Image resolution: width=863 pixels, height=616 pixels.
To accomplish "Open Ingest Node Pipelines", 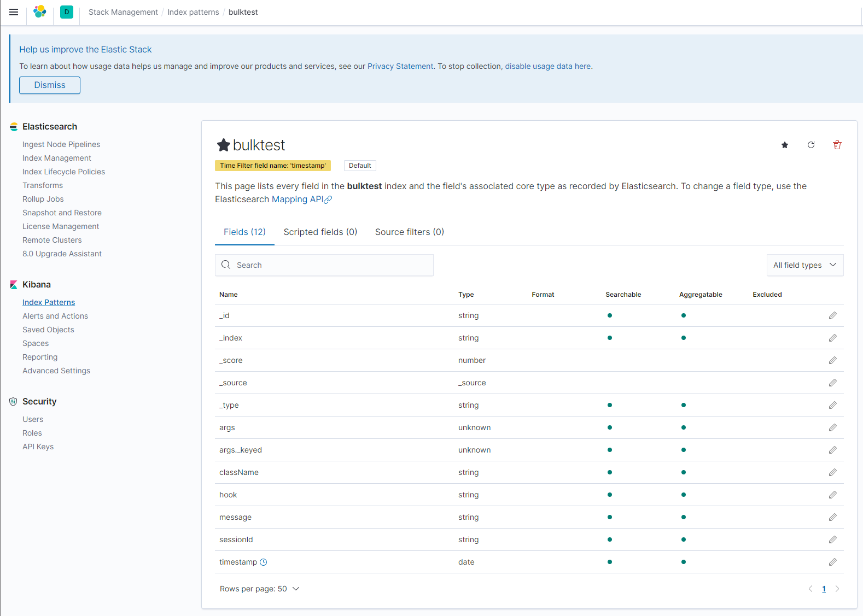I will pos(61,144).
